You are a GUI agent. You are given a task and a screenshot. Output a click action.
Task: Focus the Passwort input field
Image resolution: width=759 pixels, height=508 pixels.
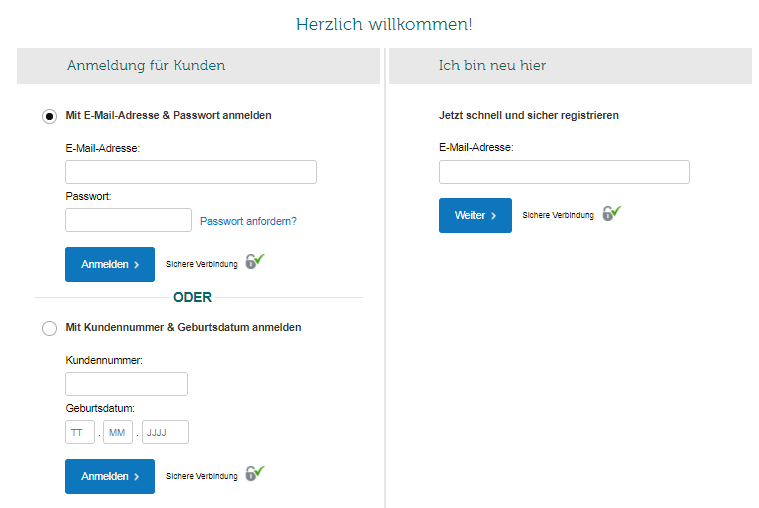(x=128, y=220)
